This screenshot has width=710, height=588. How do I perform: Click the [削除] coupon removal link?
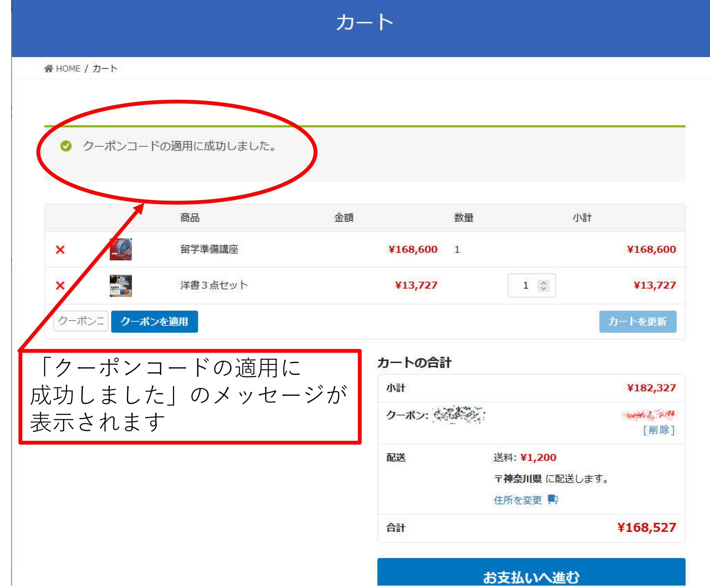click(659, 430)
